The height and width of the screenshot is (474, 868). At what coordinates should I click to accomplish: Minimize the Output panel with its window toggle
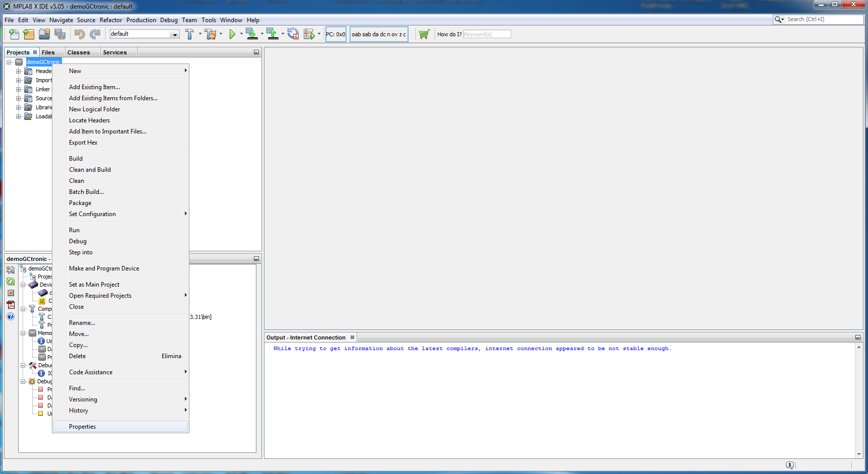pyautogui.click(x=857, y=337)
